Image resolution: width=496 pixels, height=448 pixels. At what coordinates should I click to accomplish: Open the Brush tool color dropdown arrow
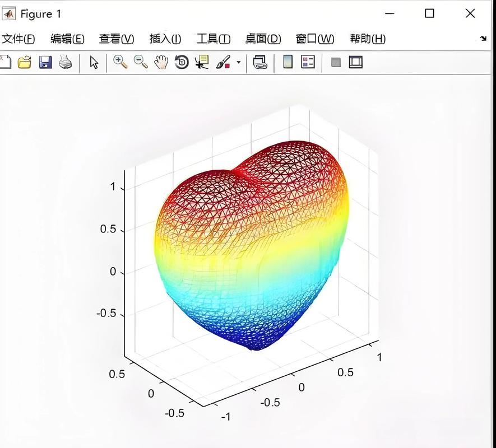click(x=238, y=63)
